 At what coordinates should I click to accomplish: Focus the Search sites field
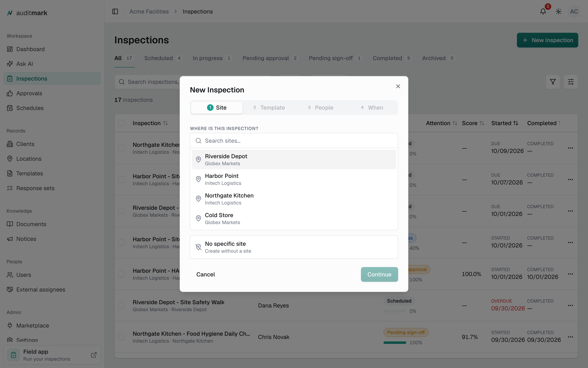tap(294, 141)
